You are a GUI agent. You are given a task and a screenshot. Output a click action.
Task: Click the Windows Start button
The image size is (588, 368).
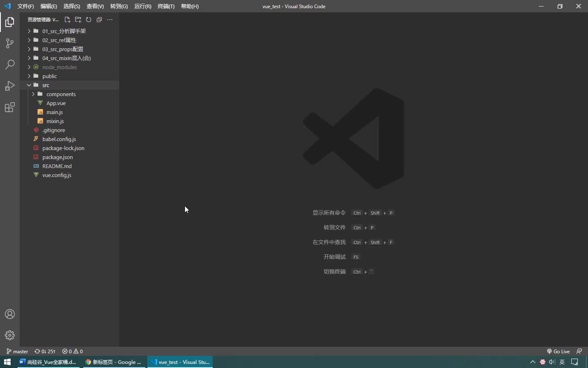click(7, 362)
